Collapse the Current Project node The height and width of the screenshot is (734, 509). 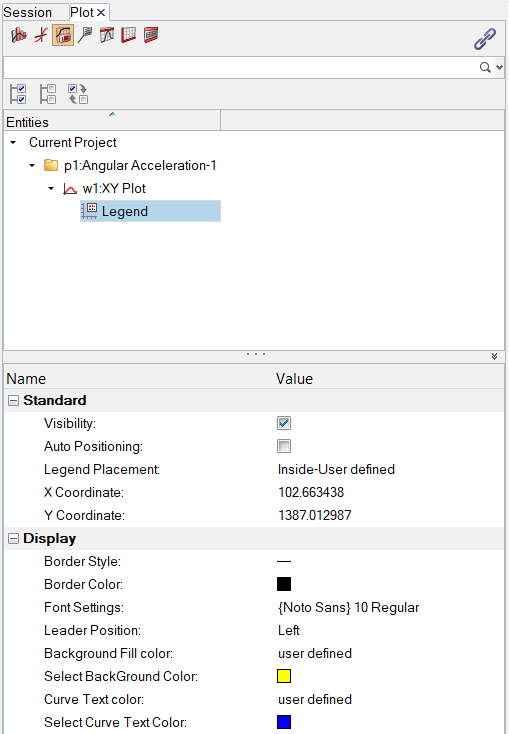coord(13,142)
